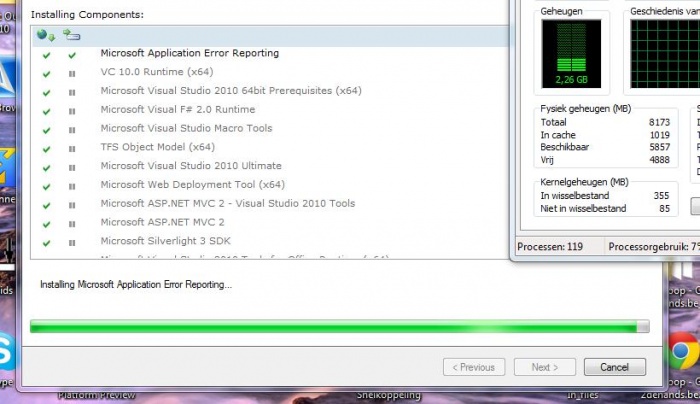
Task: Click In cache value 1019 in Task Manager
Action: (x=659, y=135)
